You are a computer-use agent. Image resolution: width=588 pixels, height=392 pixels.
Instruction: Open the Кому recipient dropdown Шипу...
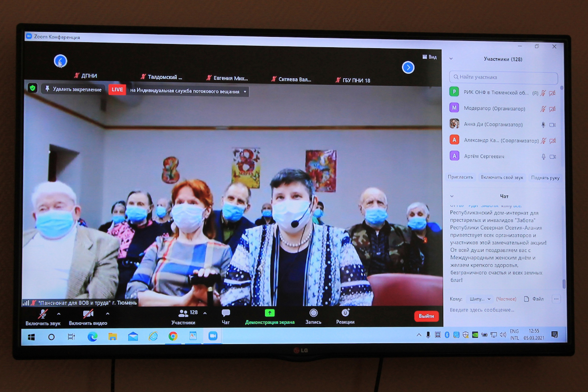(x=480, y=299)
